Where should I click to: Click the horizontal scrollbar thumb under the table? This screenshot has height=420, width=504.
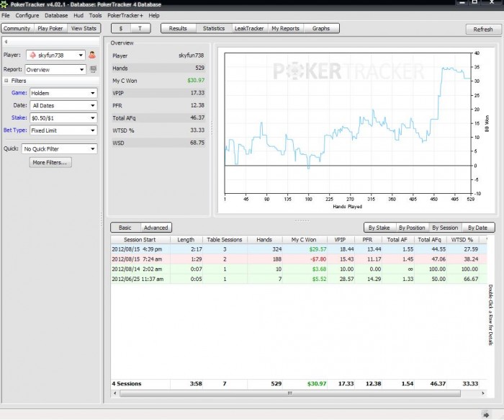tap(290, 393)
